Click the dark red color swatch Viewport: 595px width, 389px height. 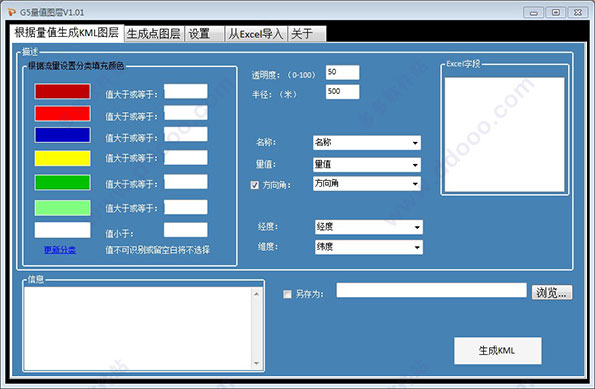(x=63, y=91)
